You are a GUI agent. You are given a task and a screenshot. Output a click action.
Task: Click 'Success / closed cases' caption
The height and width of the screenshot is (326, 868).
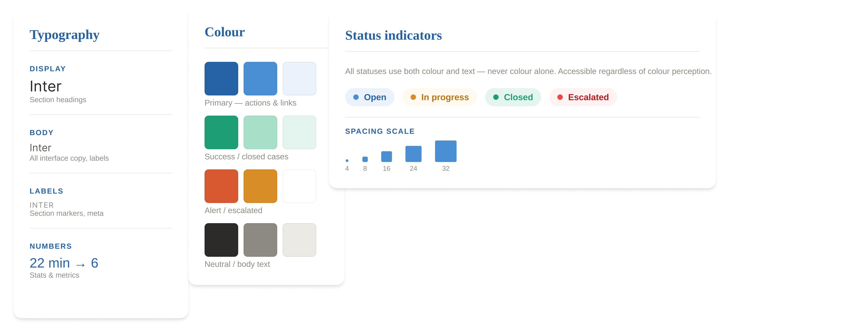(246, 157)
